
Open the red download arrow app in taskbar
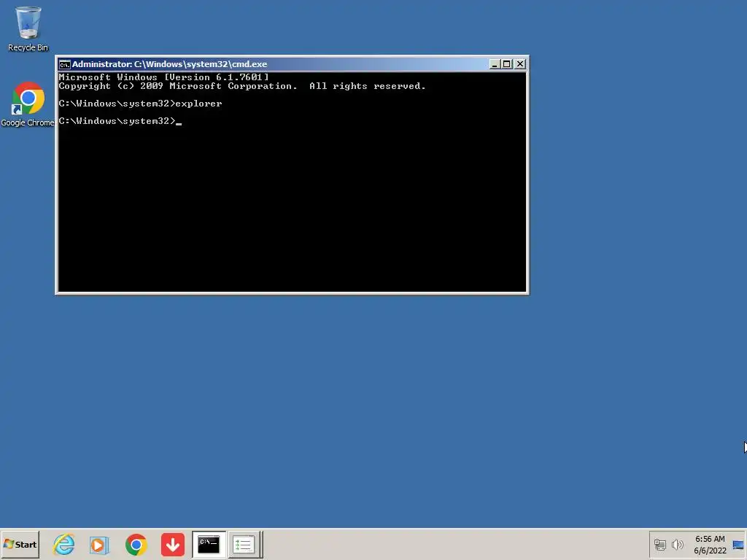[172, 544]
